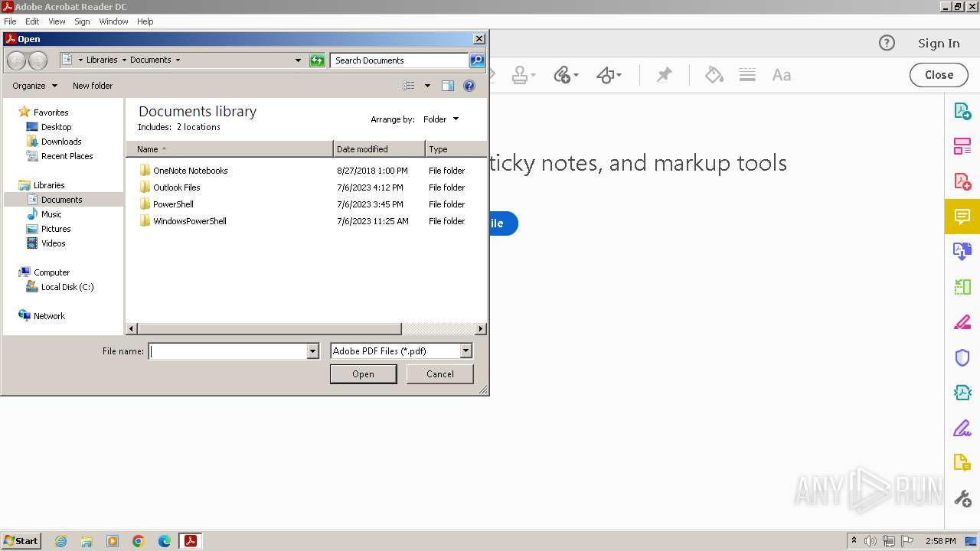Click the Open button in dialog
The width and height of the screenshot is (980, 551).
[363, 373]
